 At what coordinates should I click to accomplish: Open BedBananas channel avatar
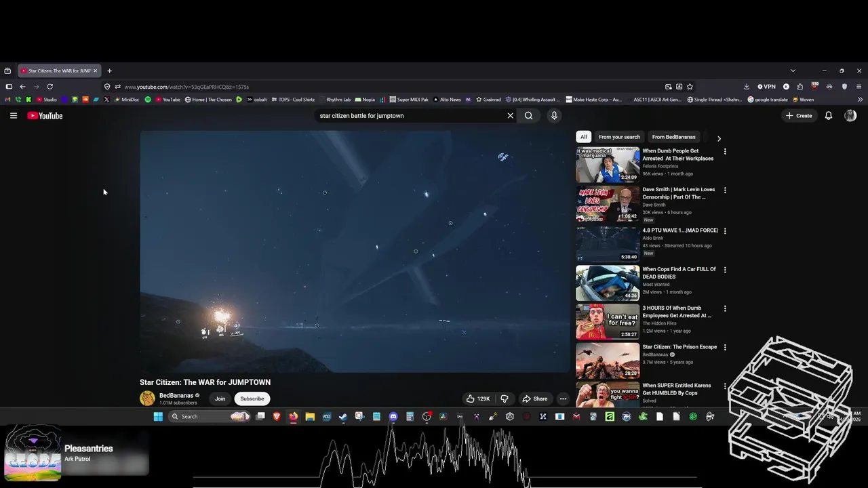click(147, 399)
